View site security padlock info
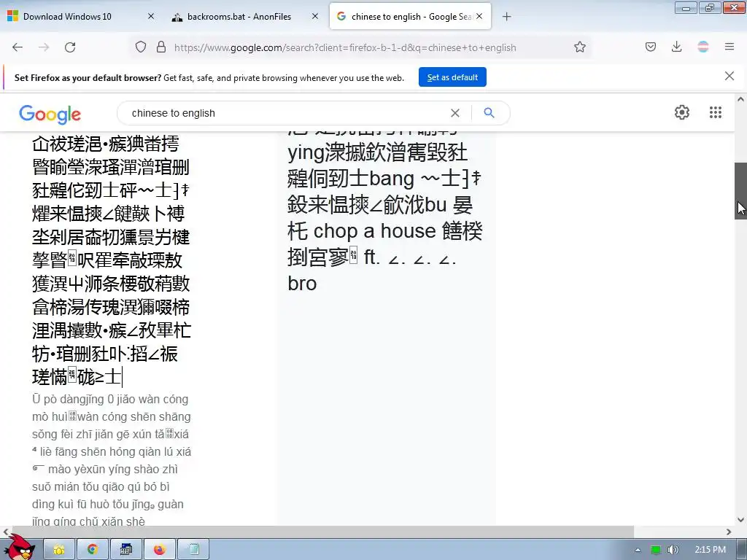 point(161,47)
